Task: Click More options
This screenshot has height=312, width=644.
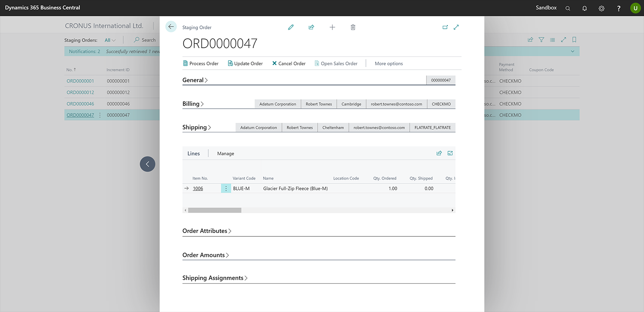Action: (x=389, y=64)
